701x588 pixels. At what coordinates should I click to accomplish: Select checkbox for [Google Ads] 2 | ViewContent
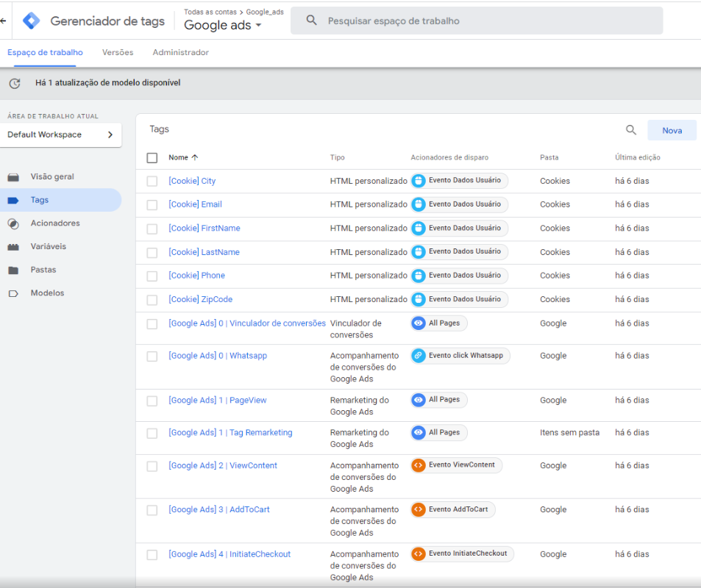[x=152, y=466]
